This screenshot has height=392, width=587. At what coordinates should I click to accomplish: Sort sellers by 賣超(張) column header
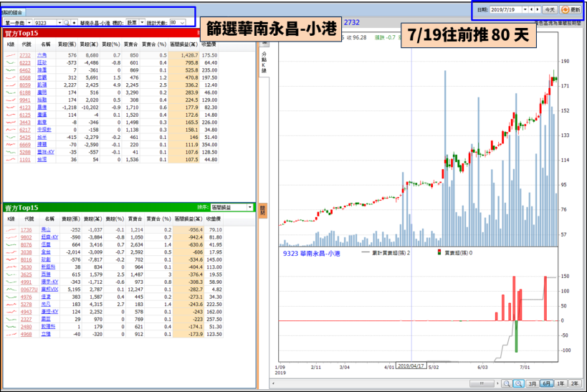71,219
